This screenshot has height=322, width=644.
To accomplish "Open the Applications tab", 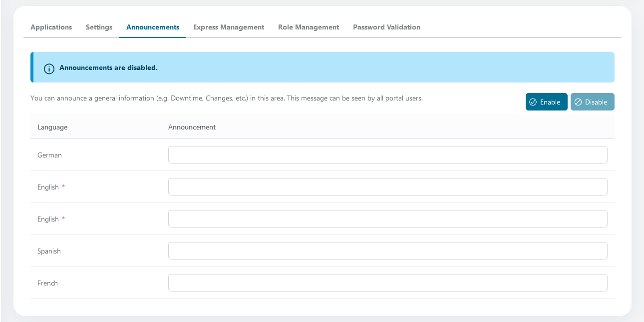I will [x=51, y=27].
